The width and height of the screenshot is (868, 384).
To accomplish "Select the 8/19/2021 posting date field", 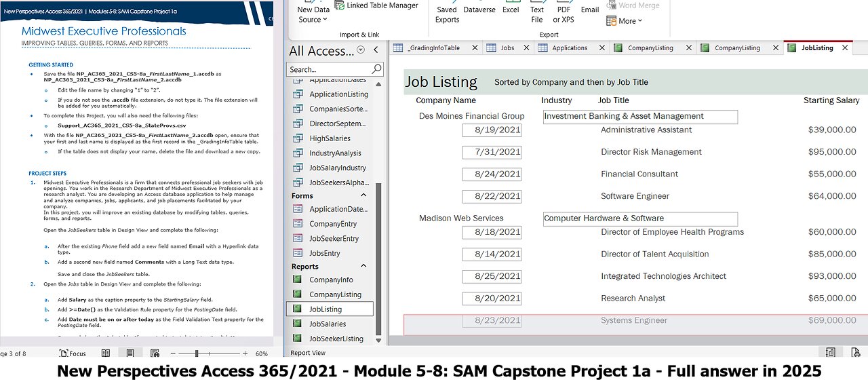I will (x=492, y=130).
